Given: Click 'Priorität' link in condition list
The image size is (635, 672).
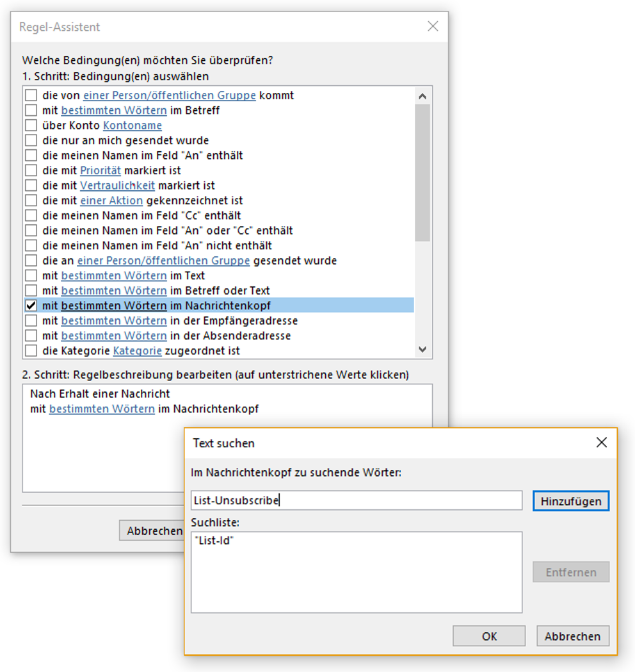Looking at the screenshot, I should coord(100,170).
